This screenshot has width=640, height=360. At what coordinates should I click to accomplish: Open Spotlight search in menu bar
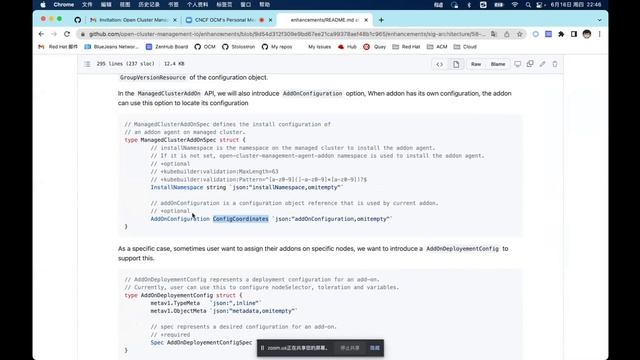(x=528, y=4)
